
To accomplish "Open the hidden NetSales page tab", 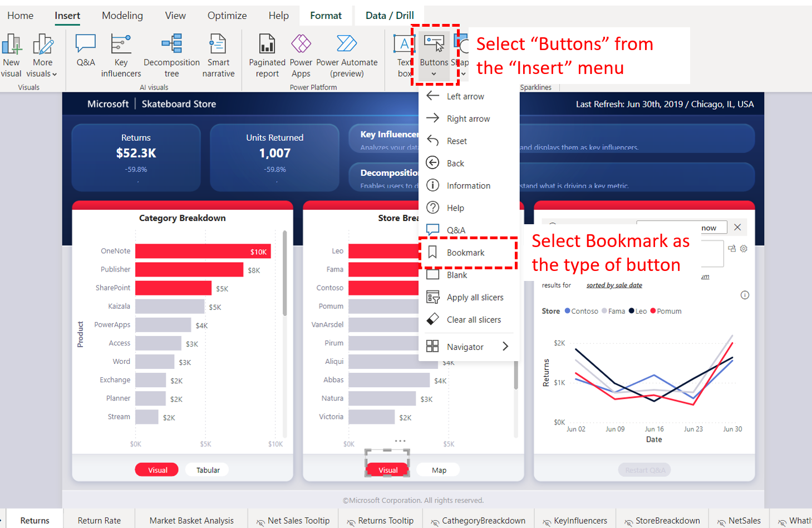I will [739, 521].
